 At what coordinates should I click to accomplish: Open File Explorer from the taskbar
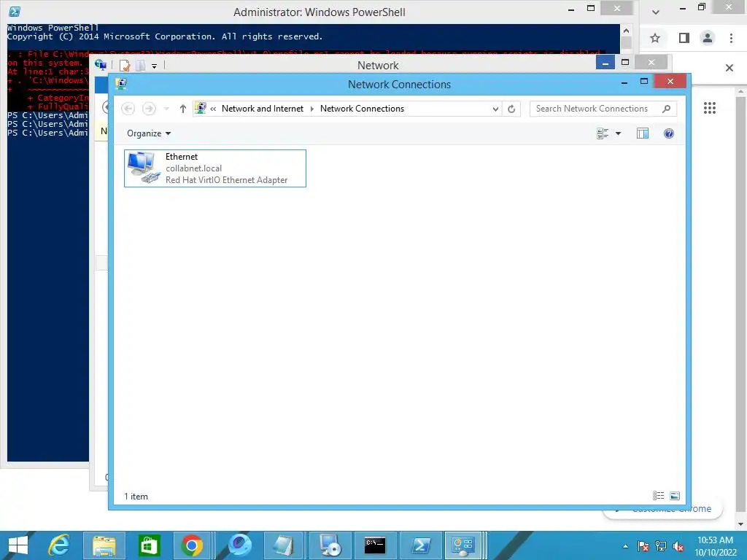(x=104, y=545)
